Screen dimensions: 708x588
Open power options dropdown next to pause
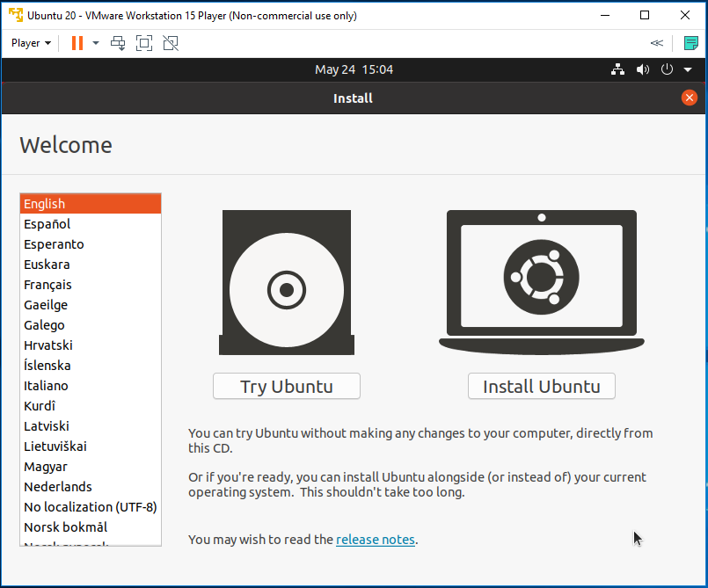[x=96, y=43]
